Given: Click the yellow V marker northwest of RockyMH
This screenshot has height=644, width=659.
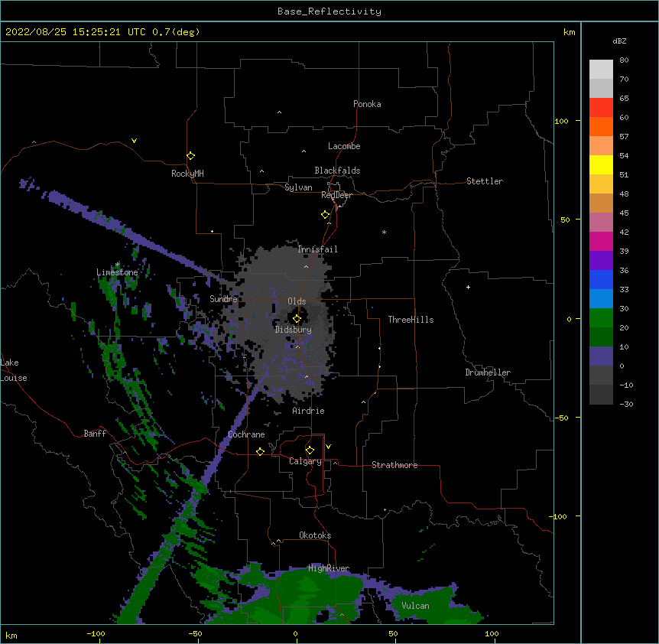Looking at the screenshot, I should [x=134, y=141].
